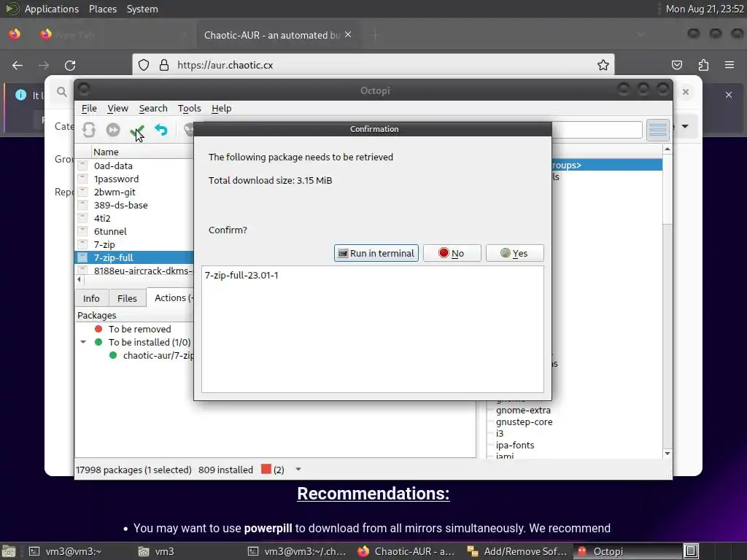Go back with the Firefox back arrow
Screen dimensions: 747x560
(x=18, y=65)
